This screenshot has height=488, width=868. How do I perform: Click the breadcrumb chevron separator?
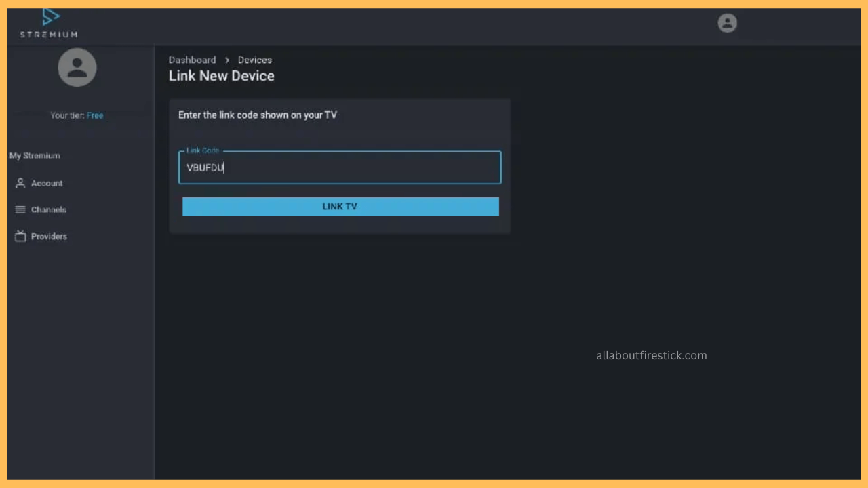click(x=227, y=60)
